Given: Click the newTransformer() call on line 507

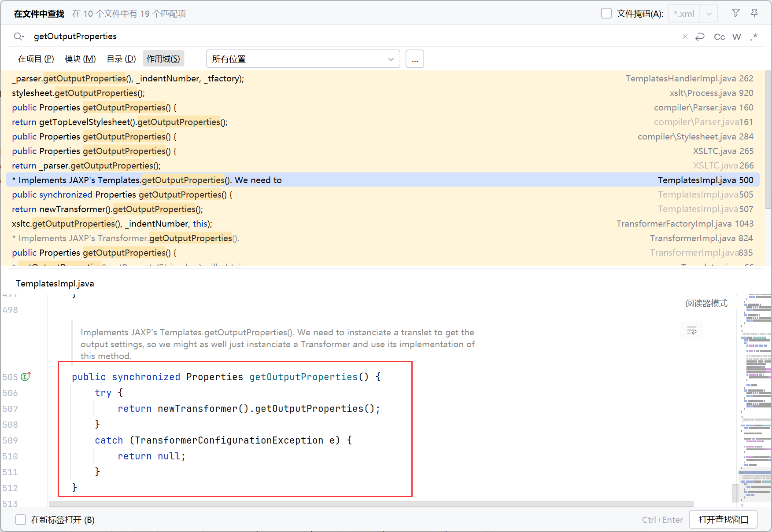Looking at the screenshot, I should (203, 409).
